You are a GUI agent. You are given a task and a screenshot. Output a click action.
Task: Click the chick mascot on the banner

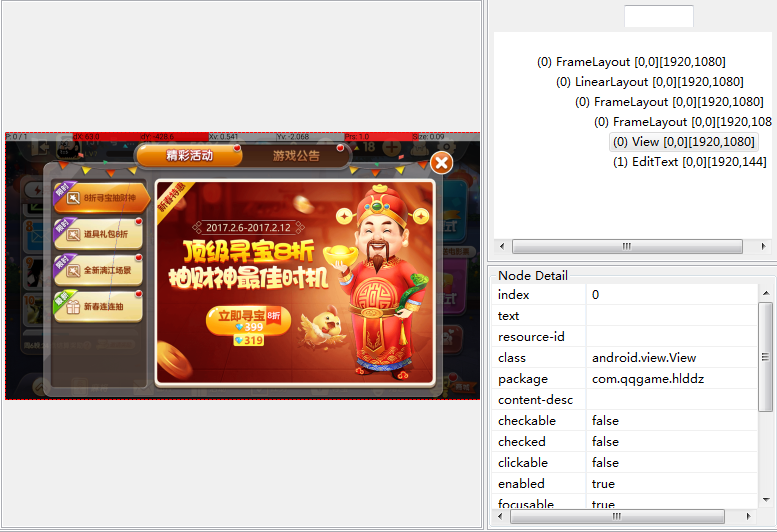pyautogui.click(x=322, y=326)
